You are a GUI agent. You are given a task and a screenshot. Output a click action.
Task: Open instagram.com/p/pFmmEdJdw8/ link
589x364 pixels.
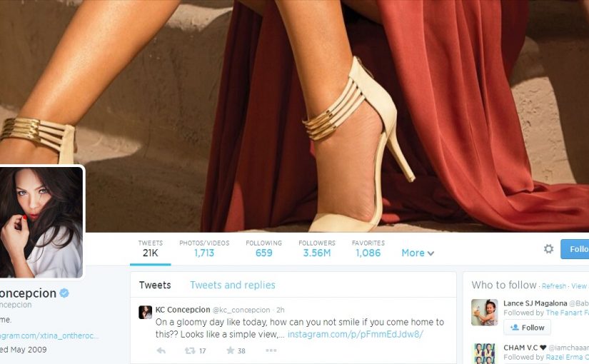coord(356,334)
